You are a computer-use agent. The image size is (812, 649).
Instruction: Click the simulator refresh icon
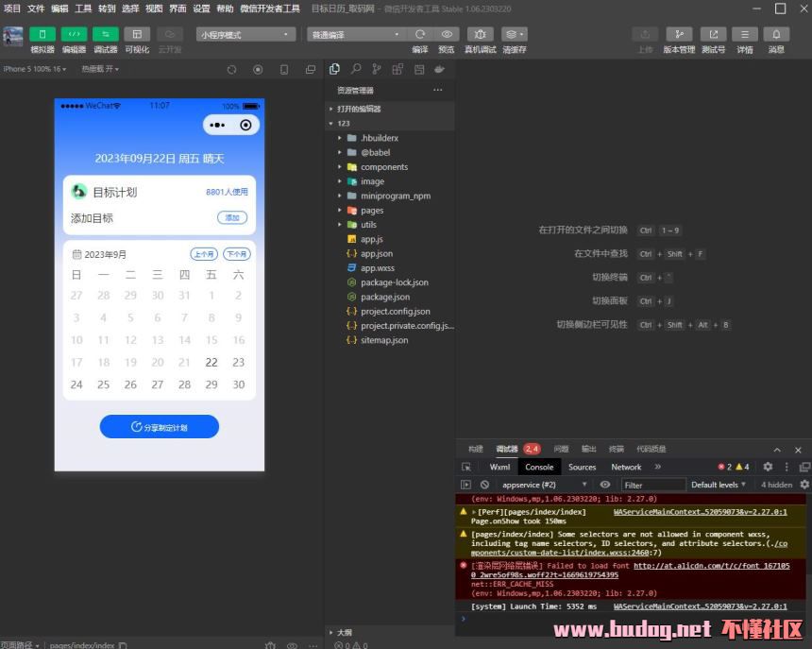pos(231,69)
